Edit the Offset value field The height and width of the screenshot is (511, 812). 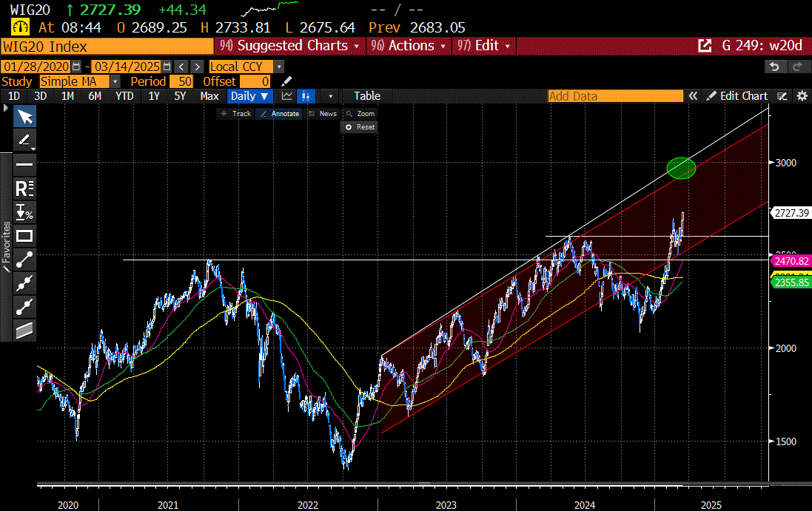[x=255, y=81]
